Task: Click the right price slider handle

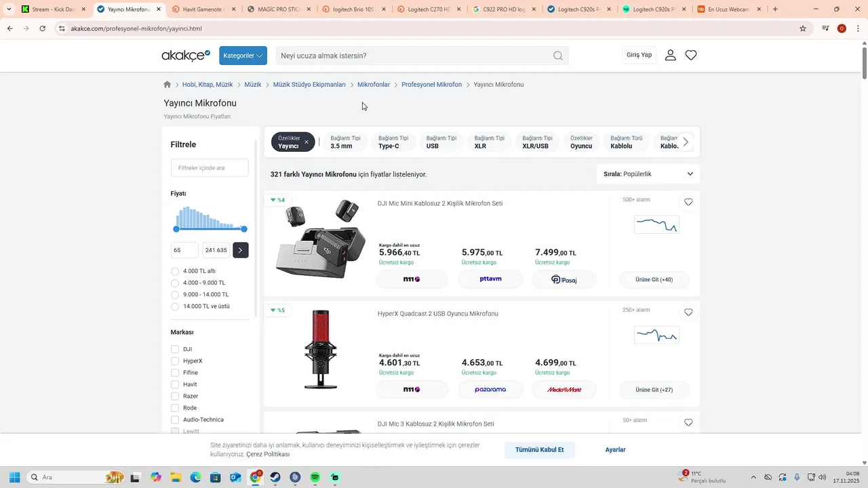Action: (x=244, y=229)
